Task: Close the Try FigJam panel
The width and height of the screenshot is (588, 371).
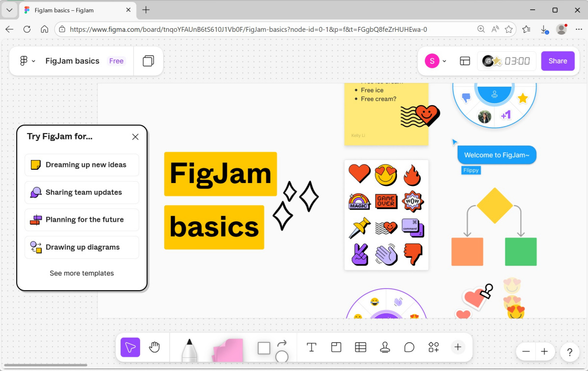Action: click(x=135, y=137)
